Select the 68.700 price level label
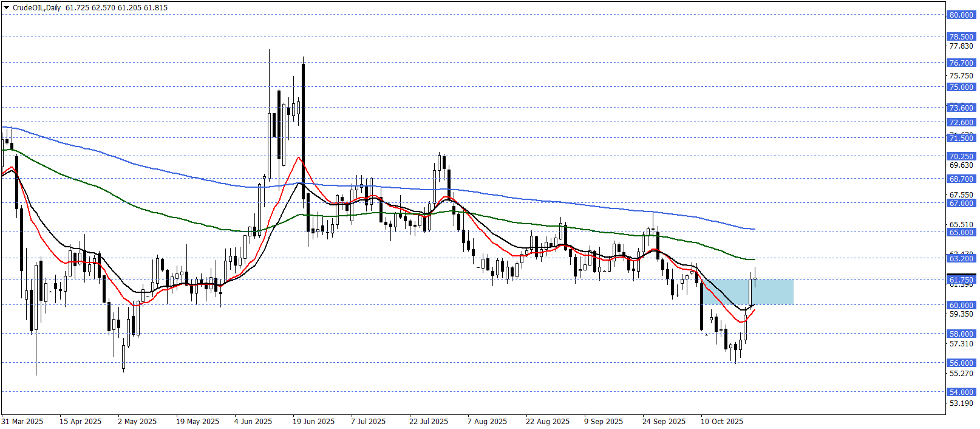 (961, 179)
